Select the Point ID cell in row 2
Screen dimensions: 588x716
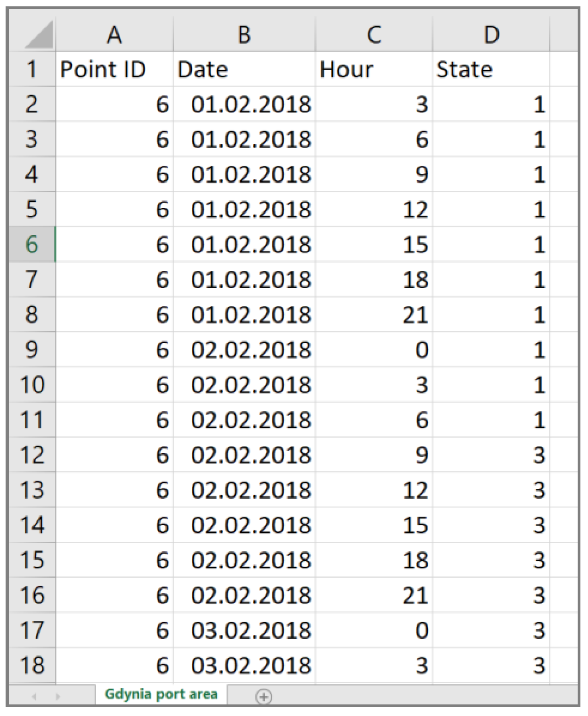pos(114,104)
